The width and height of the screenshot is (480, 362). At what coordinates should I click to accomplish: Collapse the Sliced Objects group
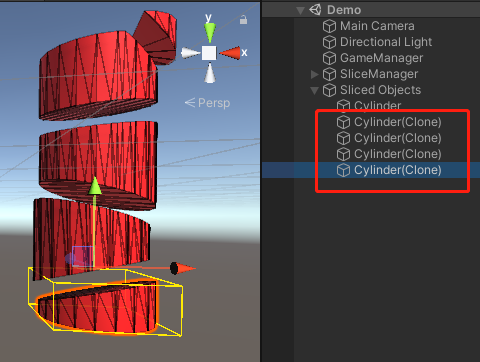coord(314,90)
